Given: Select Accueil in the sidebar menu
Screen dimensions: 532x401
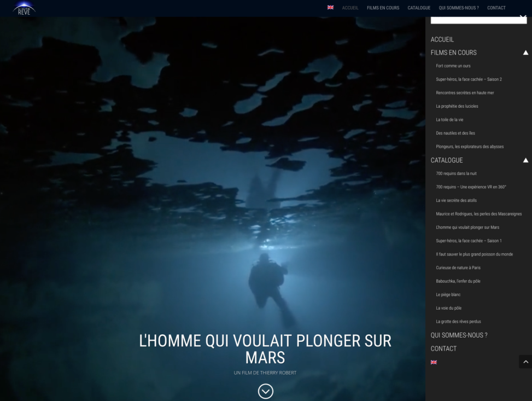Looking at the screenshot, I should click(x=442, y=39).
